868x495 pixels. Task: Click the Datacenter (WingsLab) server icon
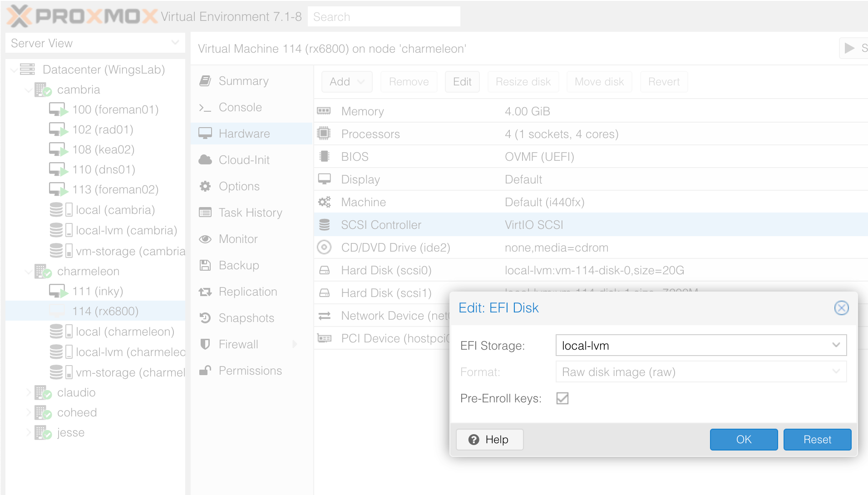pyautogui.click(x=27, y=69)
